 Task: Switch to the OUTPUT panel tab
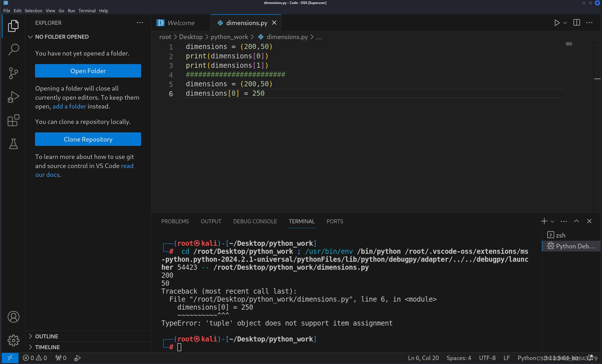tap(211, 221)
